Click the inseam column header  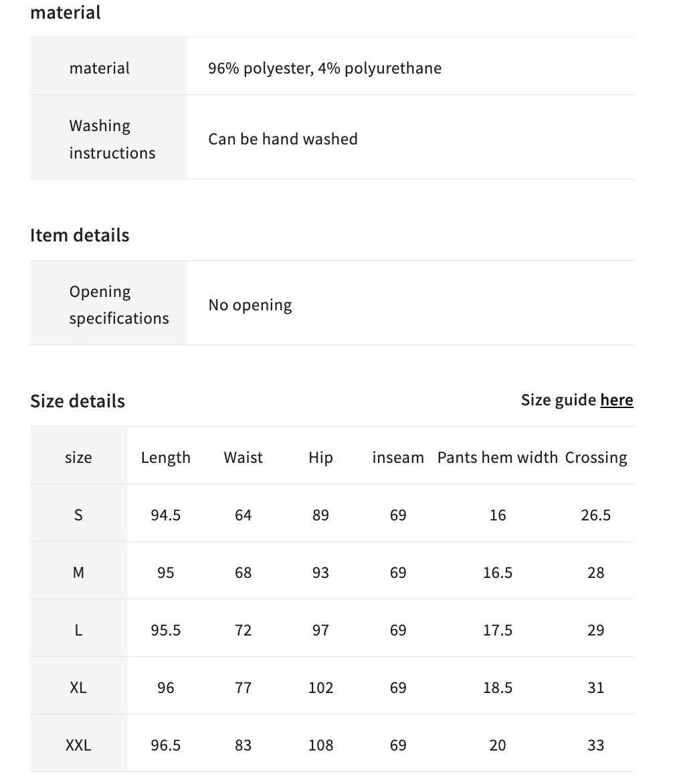tap(398, 457)
